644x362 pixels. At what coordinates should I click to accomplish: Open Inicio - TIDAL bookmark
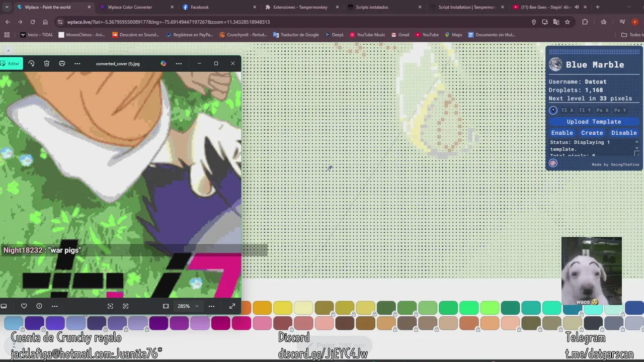tap(37, 35)
